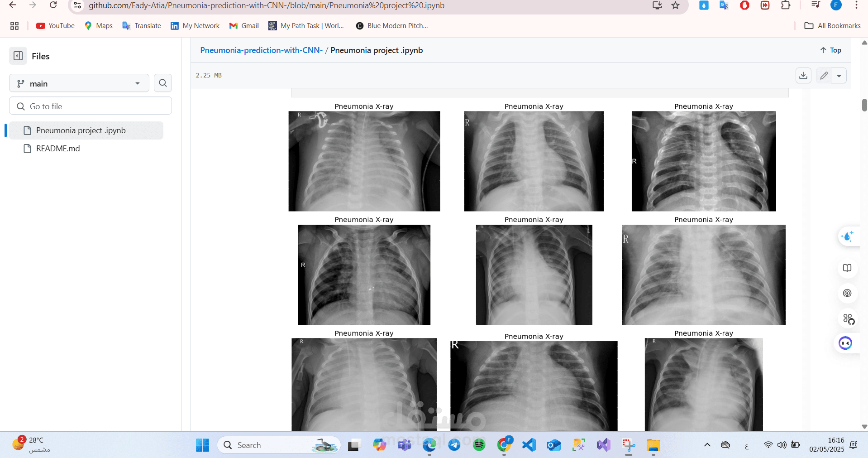Open the Translate bookmark
Image resolution: width=868 pixels, height=458 pixels.
pos(142,26)
